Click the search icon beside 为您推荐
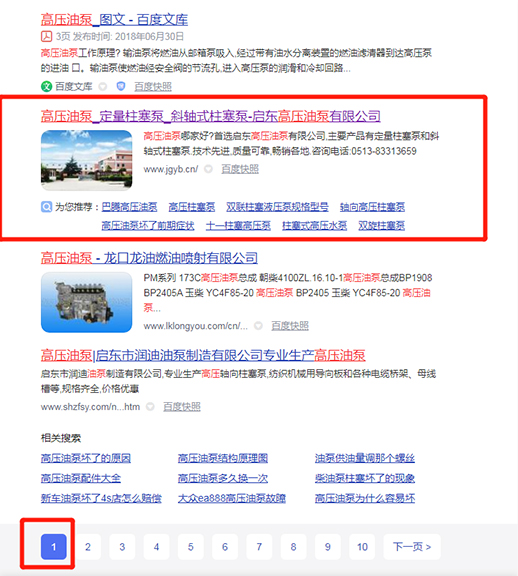The height and width of the screenshot is (576, 518). pos(46,207)
